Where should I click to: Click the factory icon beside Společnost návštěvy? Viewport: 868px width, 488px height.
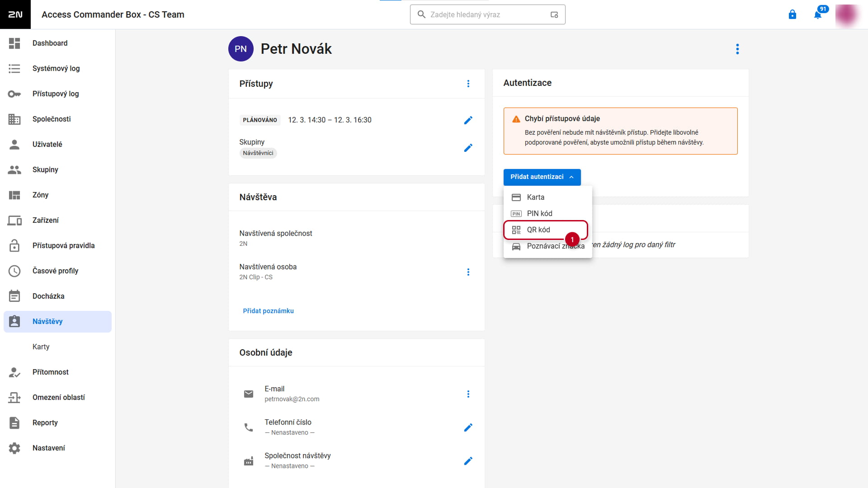point(249,461)
